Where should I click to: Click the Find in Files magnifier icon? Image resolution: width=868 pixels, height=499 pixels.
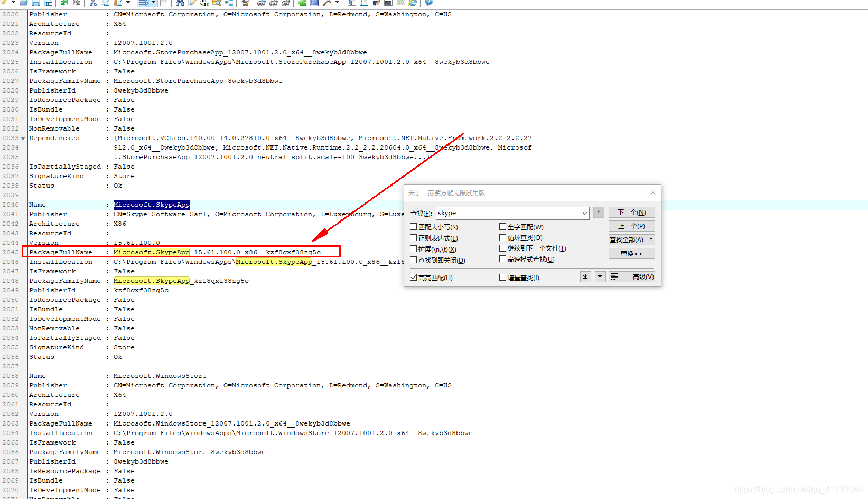(x=216, y=3)
